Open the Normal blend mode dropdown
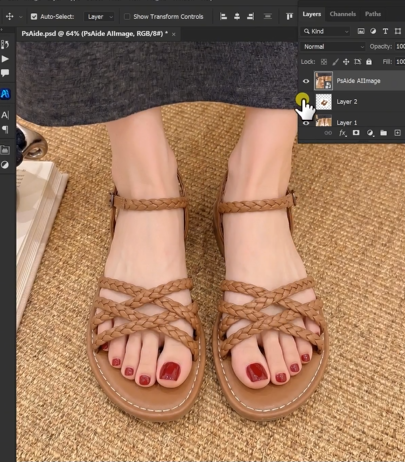405x462 pixels. [333, 47]
